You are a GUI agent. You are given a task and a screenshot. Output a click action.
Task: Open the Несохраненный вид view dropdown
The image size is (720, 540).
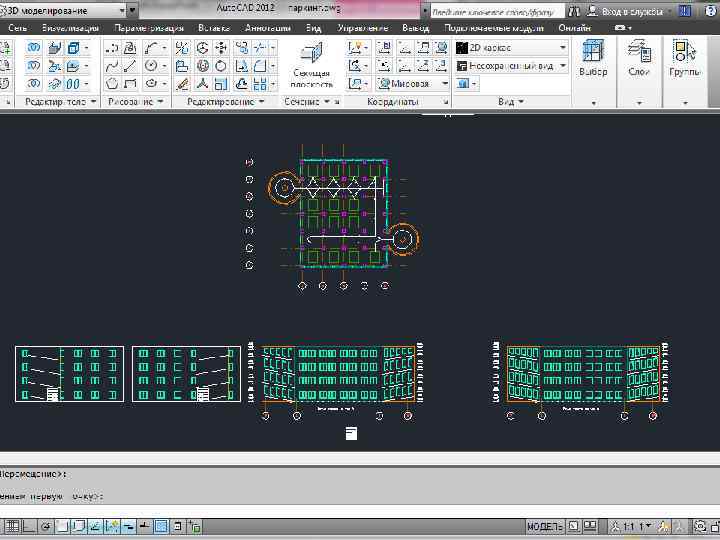pos(511,66)
